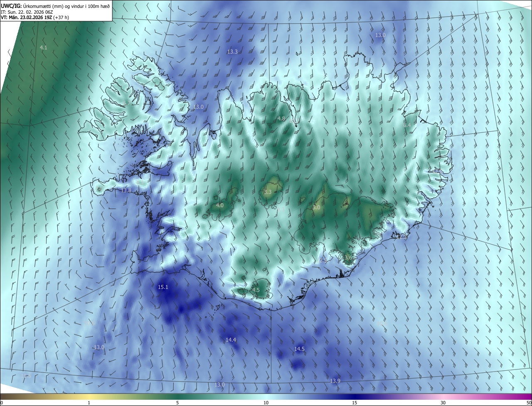This screenshot has width=532, height=406.
Task: Click the color scale tick label 15
Action: (x=355, y=403)
